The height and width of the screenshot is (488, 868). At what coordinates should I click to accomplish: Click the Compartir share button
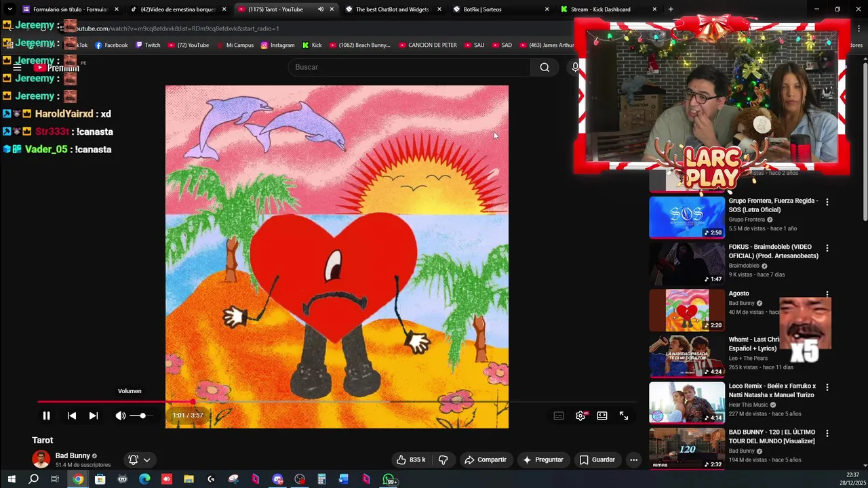pyautogui.click(x=486, y=460)
